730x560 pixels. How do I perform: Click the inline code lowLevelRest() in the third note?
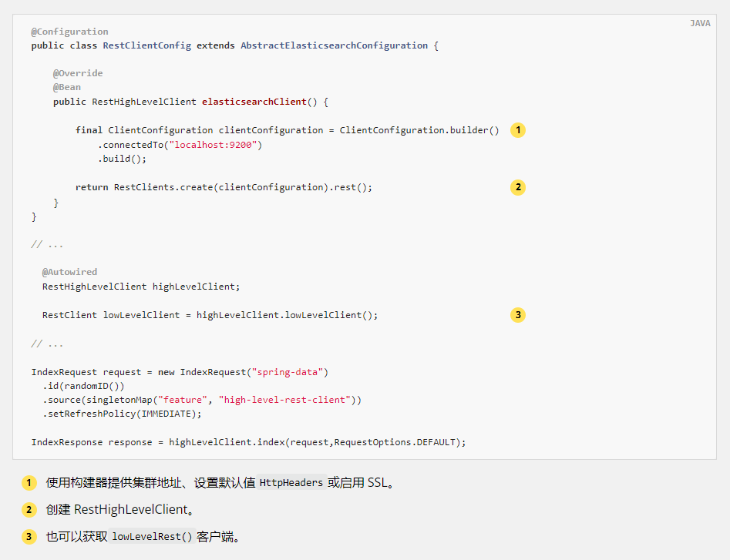pos(152,537)
